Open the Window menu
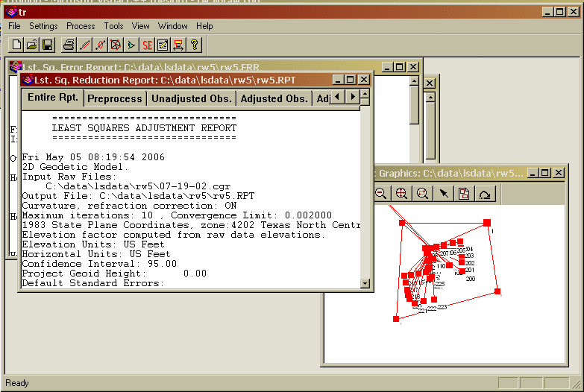584x392 pixels. point(173,26)
